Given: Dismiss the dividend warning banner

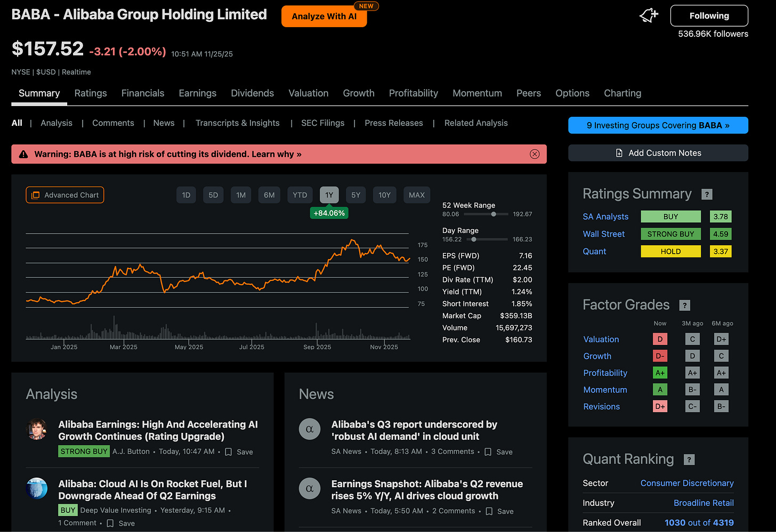Looking at the screenshot, I should coord(535,154).
